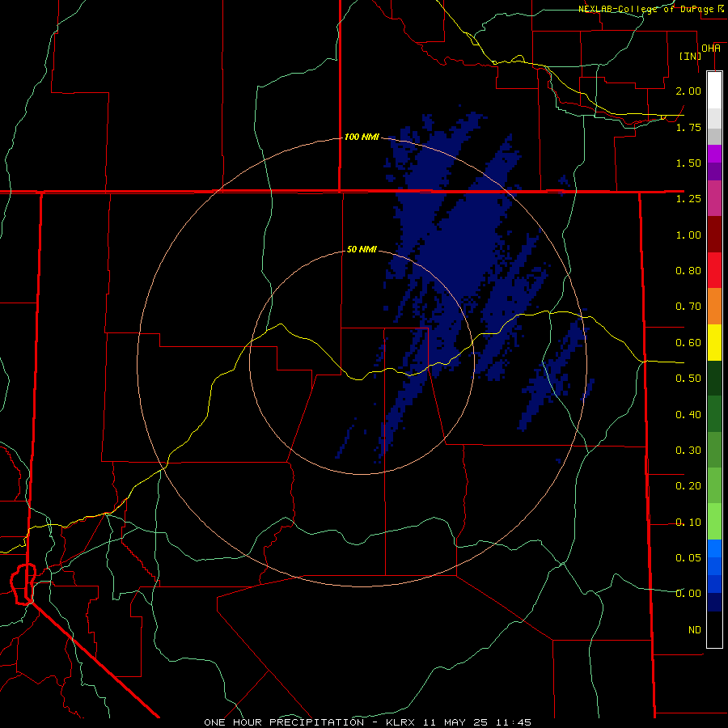Click the 0.40 legend value
The width and height of the screenshot is (728, 728).
688,415
